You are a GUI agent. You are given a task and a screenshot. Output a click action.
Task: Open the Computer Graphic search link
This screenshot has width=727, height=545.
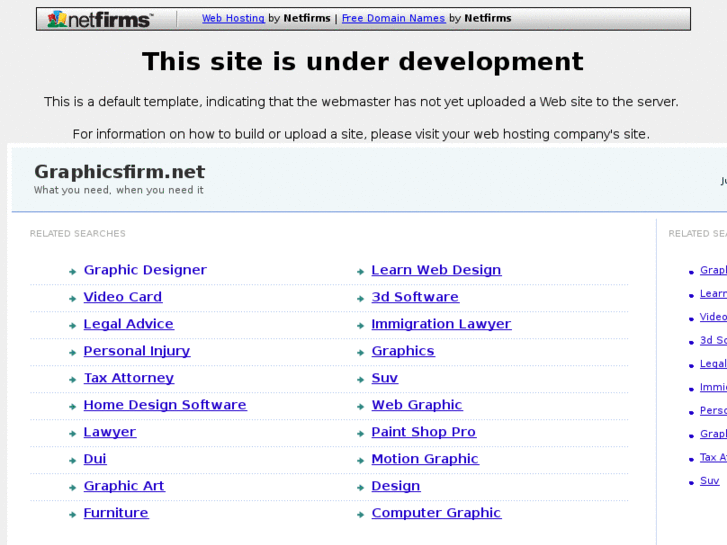pos(436,513)
